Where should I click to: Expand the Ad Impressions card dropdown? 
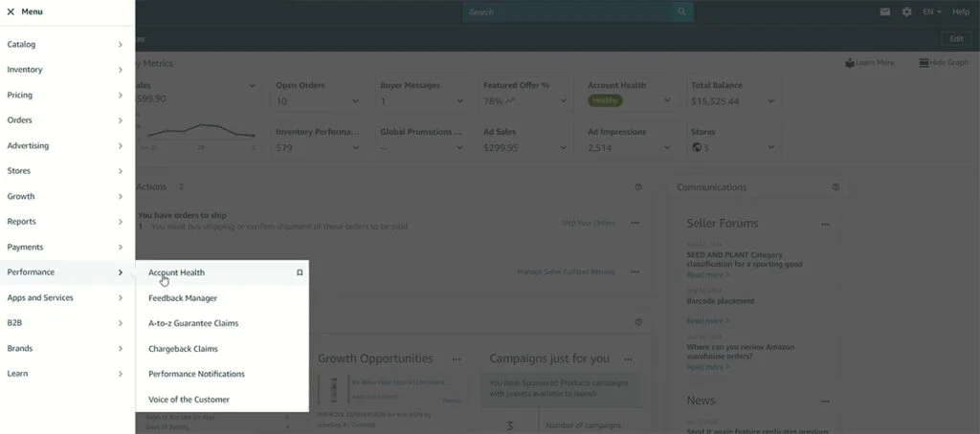(x=667, y=148)
